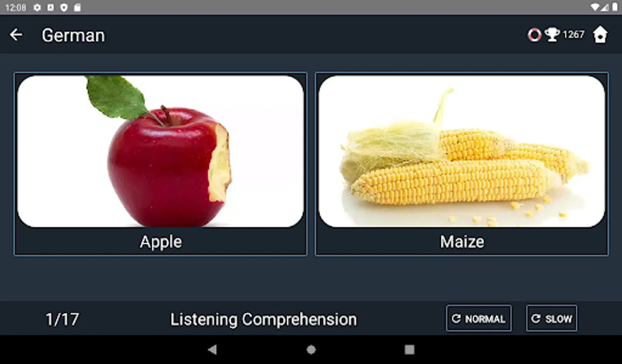The image size is (622, 364).
Task: Tap the 1267 points counter
Action: click(573, 35)
